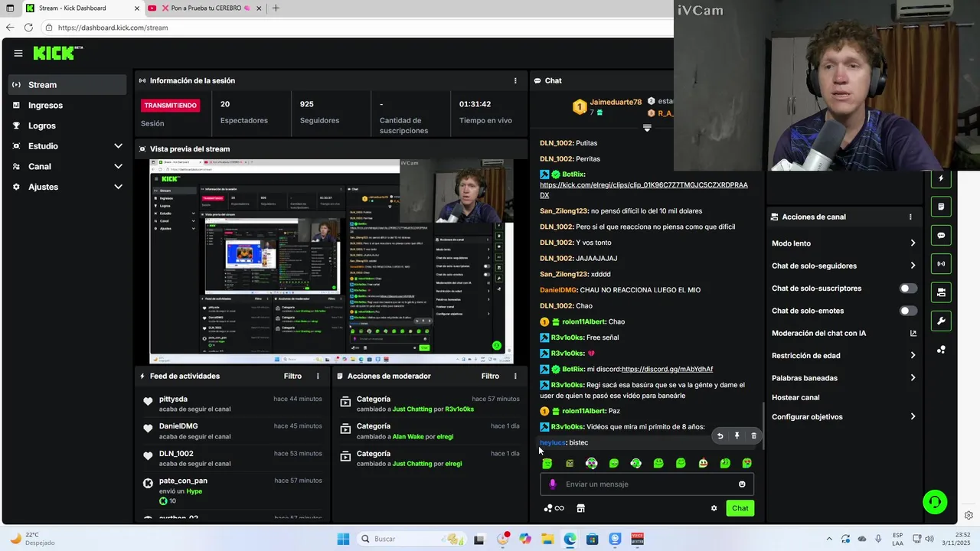Screen dimensions: 980x551
Task: Open the lightning bolt quick actions icon
Action: [x=941, y=178]
